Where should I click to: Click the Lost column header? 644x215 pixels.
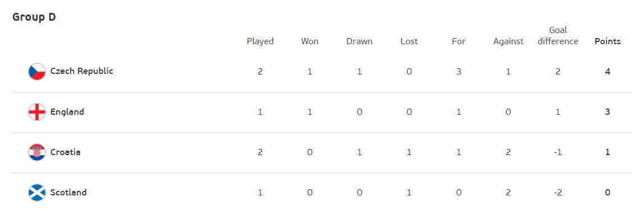tap(409, 41)
